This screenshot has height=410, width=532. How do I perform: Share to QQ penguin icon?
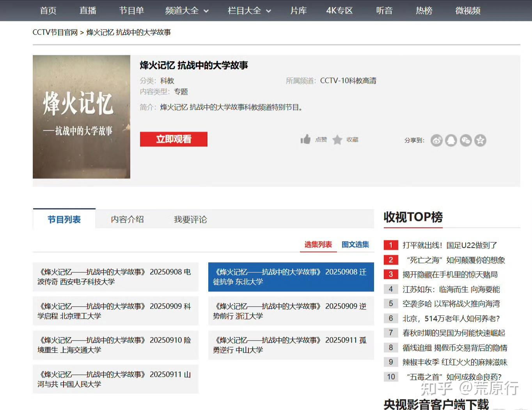(451, 140)
